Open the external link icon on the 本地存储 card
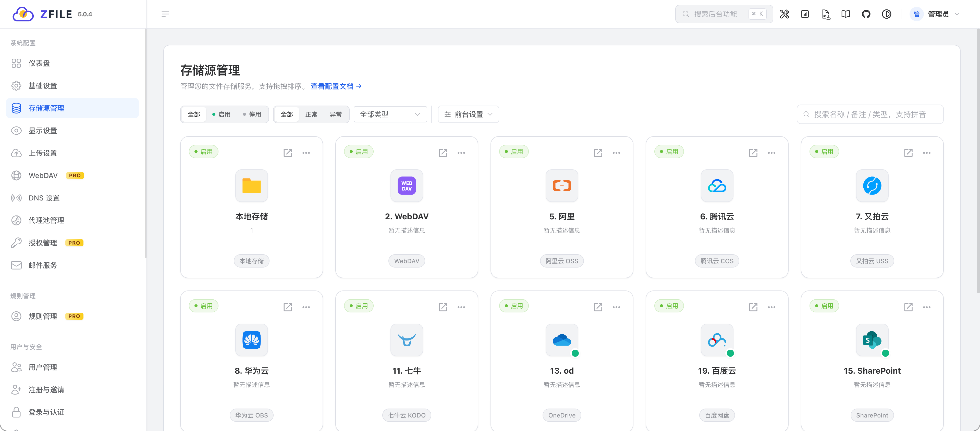The width and height of the screenshot is (980, 431). click(x=288, y=153)
